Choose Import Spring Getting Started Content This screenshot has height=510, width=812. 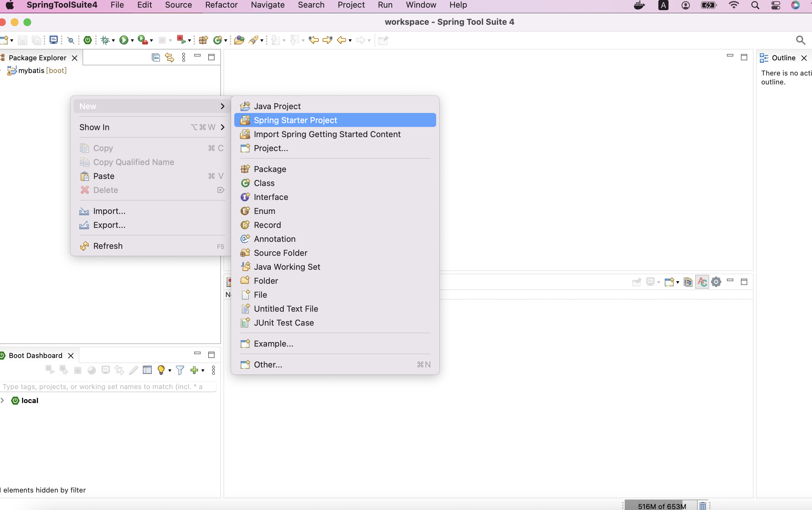(335, 134)
